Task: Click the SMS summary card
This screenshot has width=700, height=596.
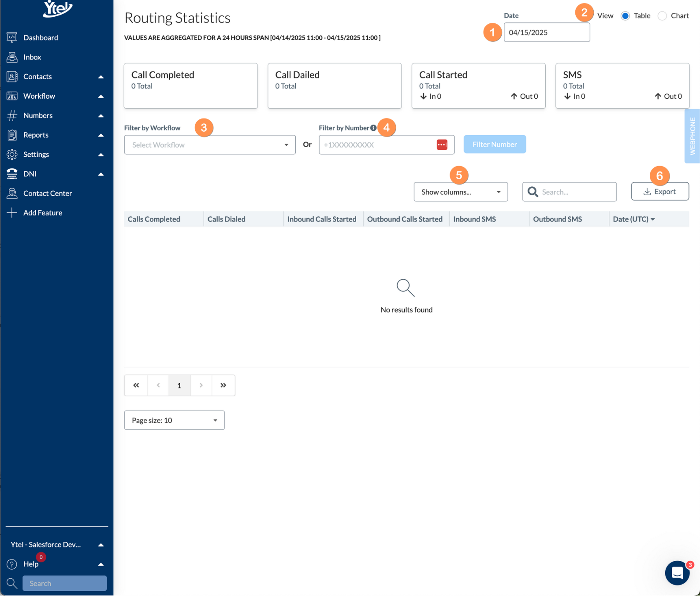Action: pyautogui.click(x=622, y=86)
